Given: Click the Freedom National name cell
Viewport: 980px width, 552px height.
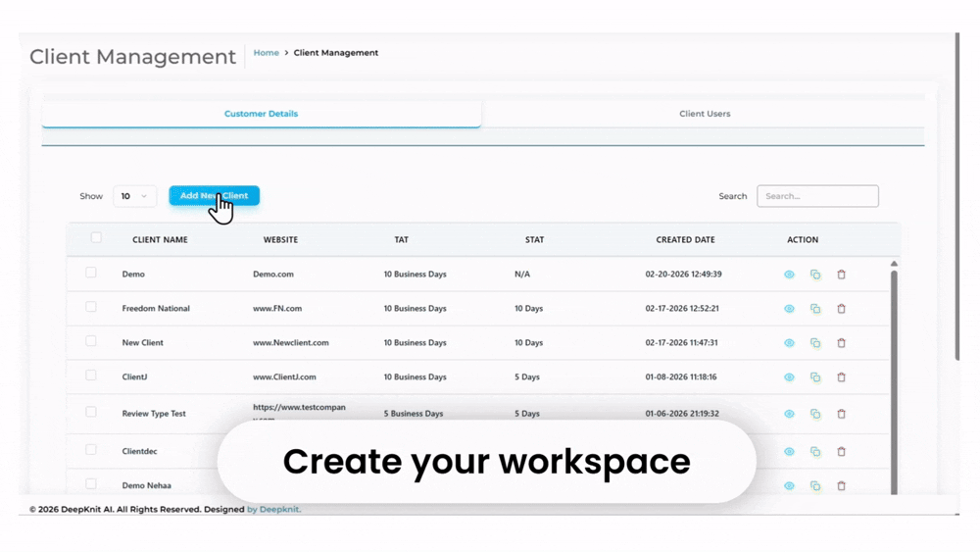Looking at the screenshot, I should [x=156, y=309].
